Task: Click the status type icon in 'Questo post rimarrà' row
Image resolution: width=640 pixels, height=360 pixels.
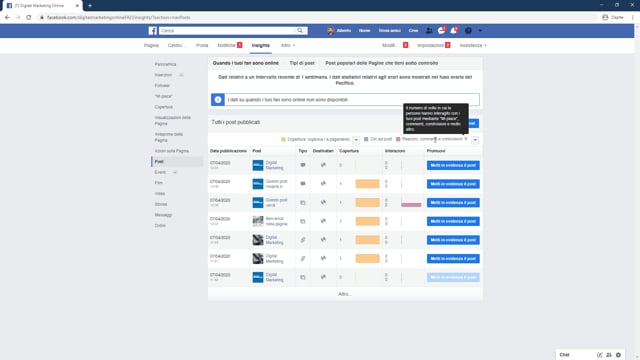Action: (x=303, y=184)
